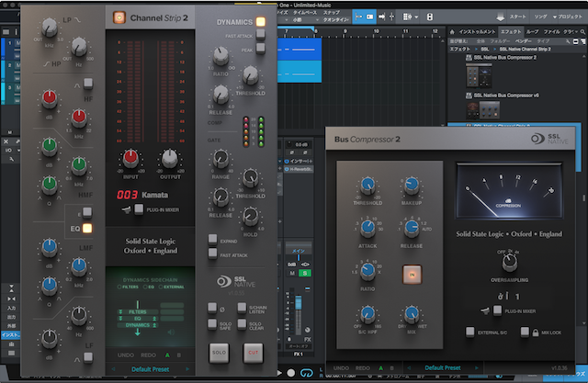Toggle the phase invert switch in Channel Strip
588x383 pixels.
[x=212, y=308]
